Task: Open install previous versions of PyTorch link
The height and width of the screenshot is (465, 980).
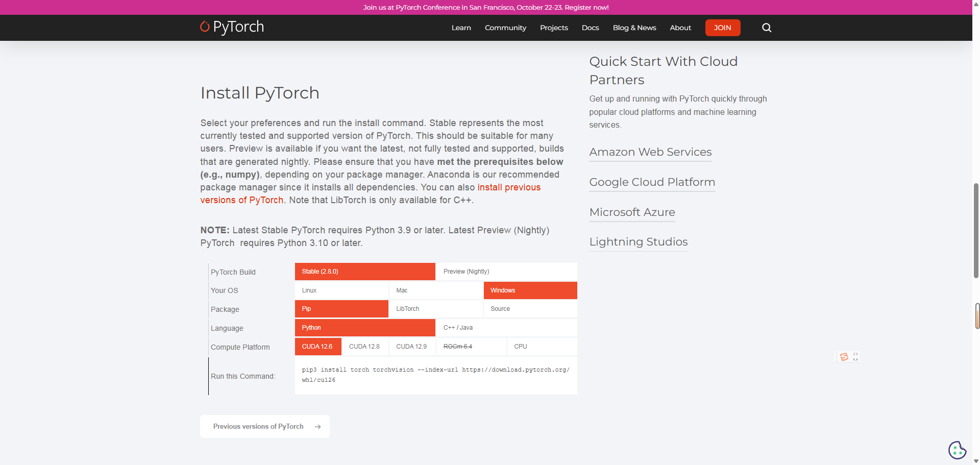Action: click(x=370, y=194)
